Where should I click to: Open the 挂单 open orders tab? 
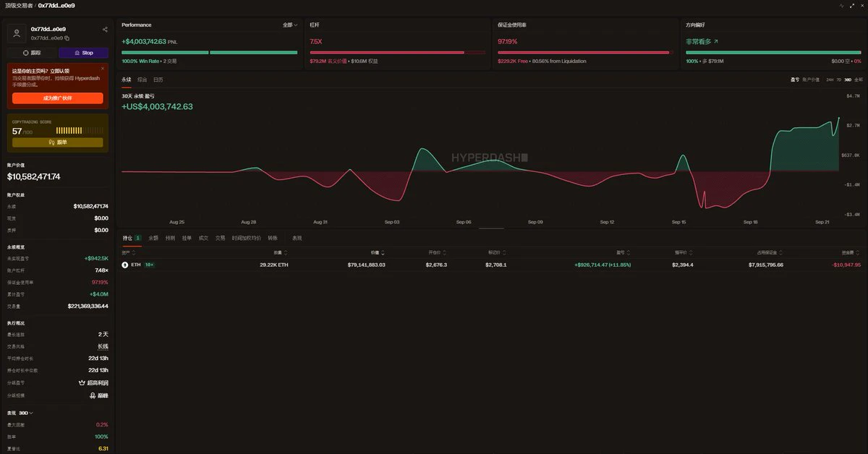pyautogui.click(x=187, y=237)
